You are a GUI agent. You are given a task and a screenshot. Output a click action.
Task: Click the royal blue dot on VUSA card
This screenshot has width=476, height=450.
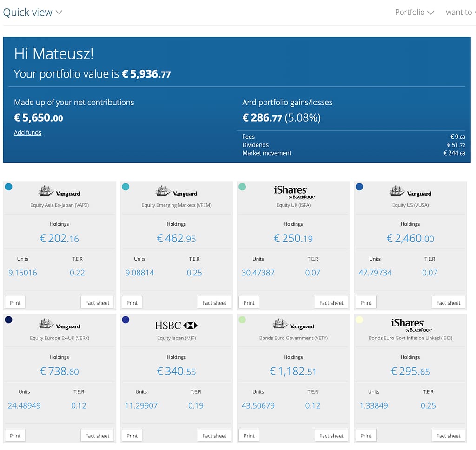[359, 187]
